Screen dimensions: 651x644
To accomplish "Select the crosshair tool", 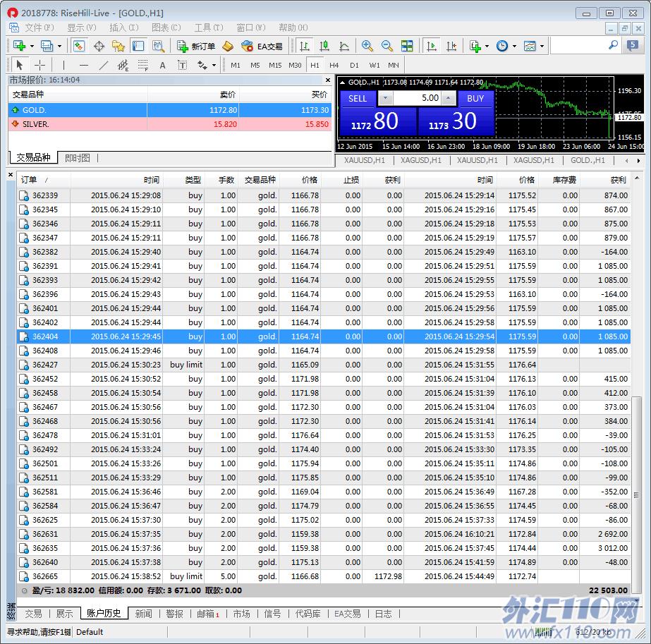I will (39, 65).
